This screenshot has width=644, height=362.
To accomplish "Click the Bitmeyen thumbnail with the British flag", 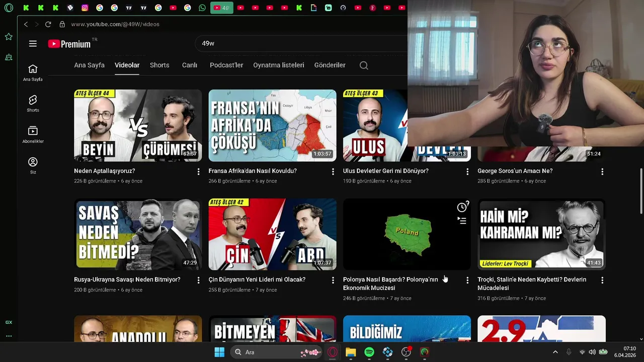I will point(272,329).
